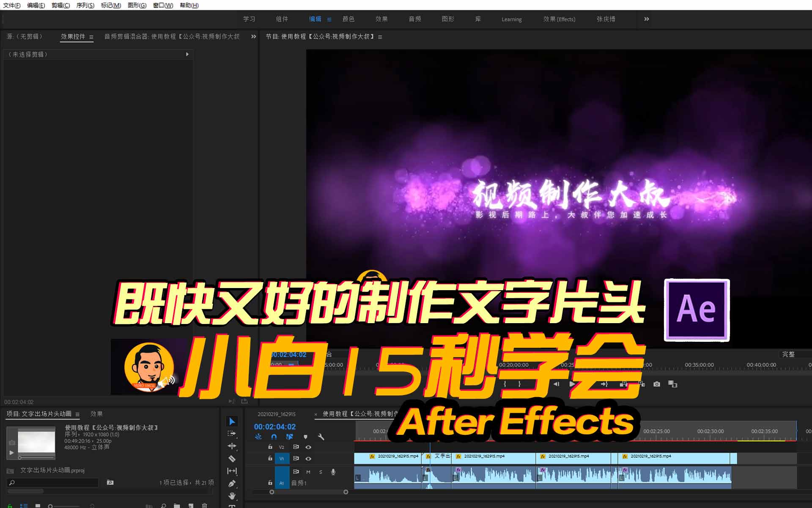Select the Ripple Edit tool

[232, 446]
